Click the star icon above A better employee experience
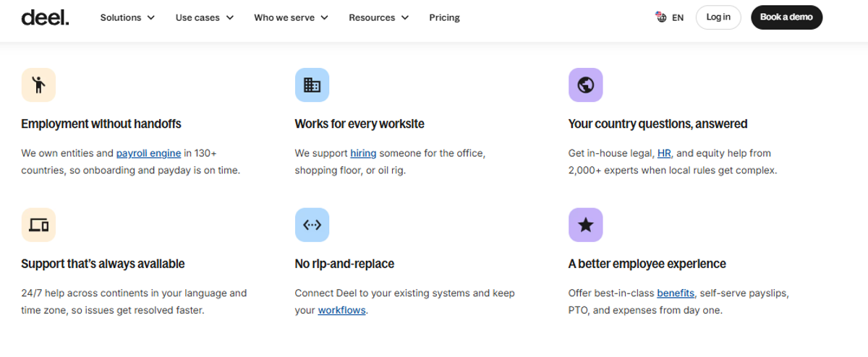 [x=586, y=225]
